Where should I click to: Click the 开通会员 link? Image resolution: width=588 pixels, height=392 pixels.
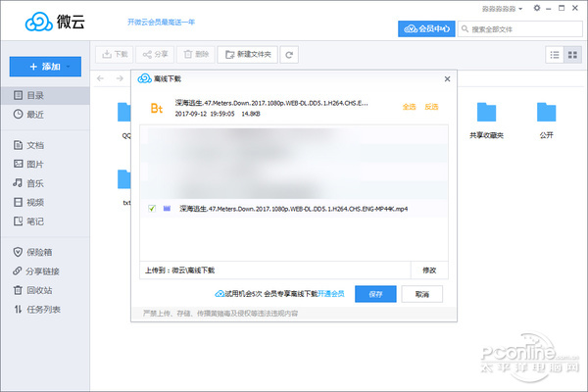[331, 294]
